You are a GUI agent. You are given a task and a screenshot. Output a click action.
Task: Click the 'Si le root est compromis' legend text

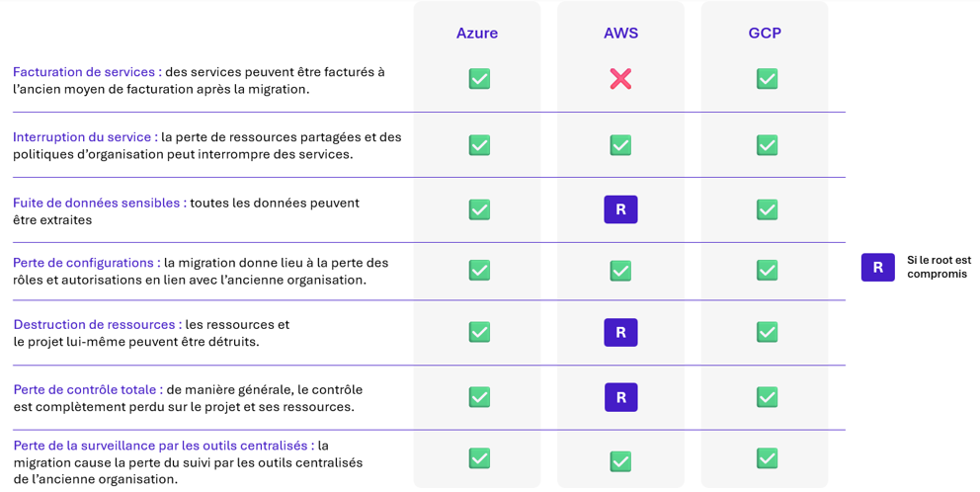tap(939, 267)
